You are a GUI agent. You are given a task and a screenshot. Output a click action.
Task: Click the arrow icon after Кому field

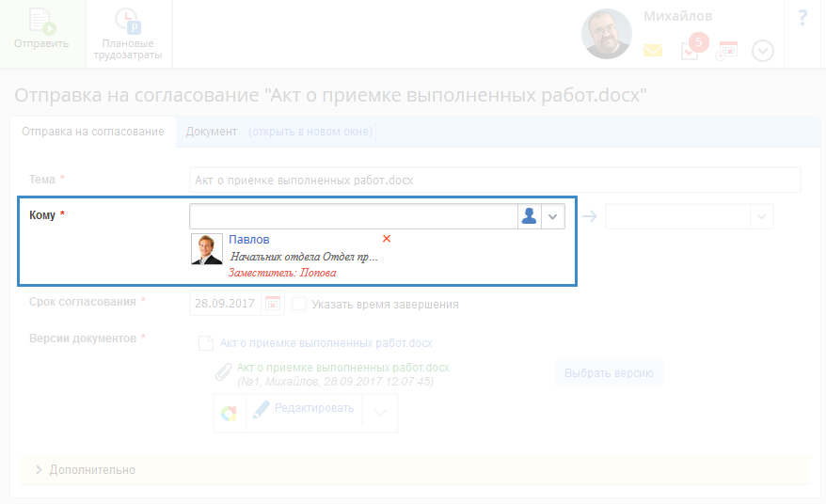590,216
